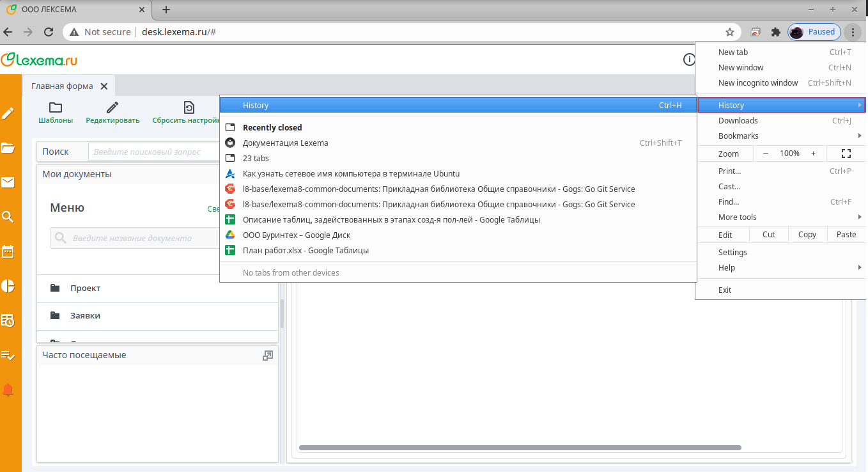This screenshot has width=868, height=472.
Task: Bookmark this page with star icon
Action: pyautogui.click(x=729, y=32)
